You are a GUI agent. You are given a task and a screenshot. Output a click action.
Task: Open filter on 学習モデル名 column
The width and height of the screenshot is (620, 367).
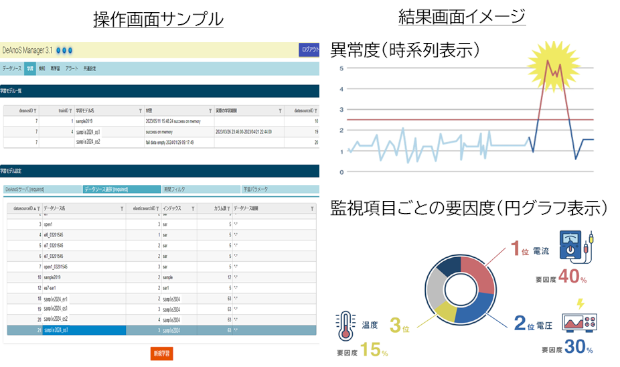click(140, 111)
